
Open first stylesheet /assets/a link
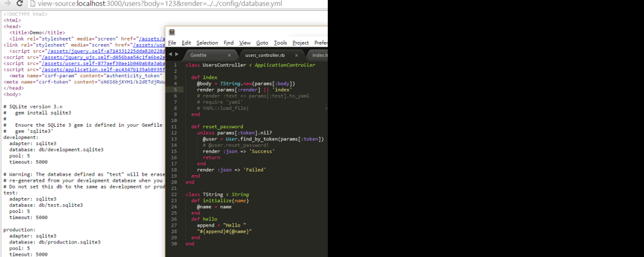pos(153,39)
